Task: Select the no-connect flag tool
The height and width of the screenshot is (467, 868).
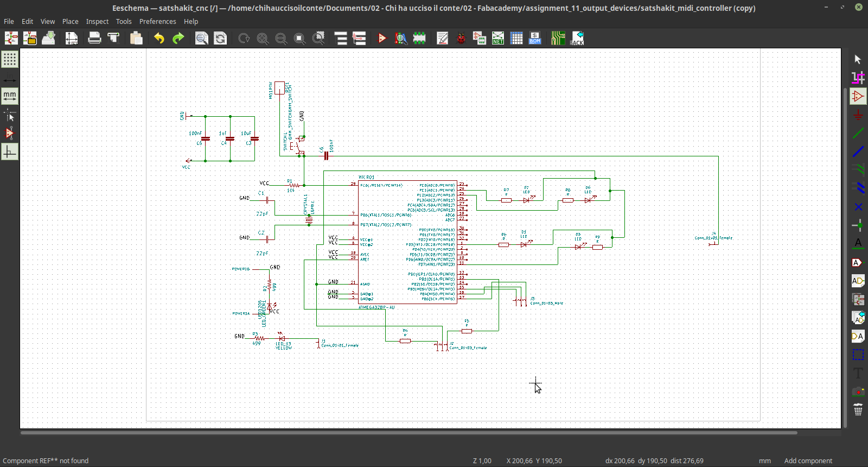Action: [858, 207]
